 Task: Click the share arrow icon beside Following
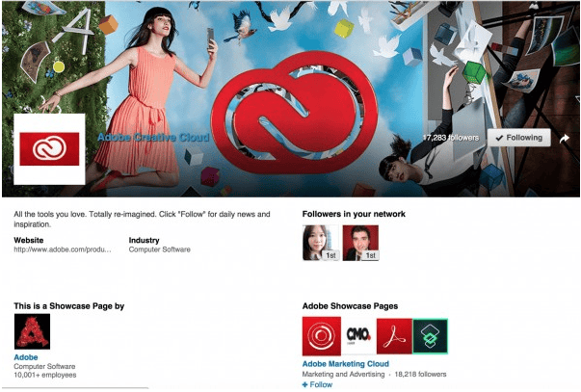pyautogui.click(x=565, y=138)
